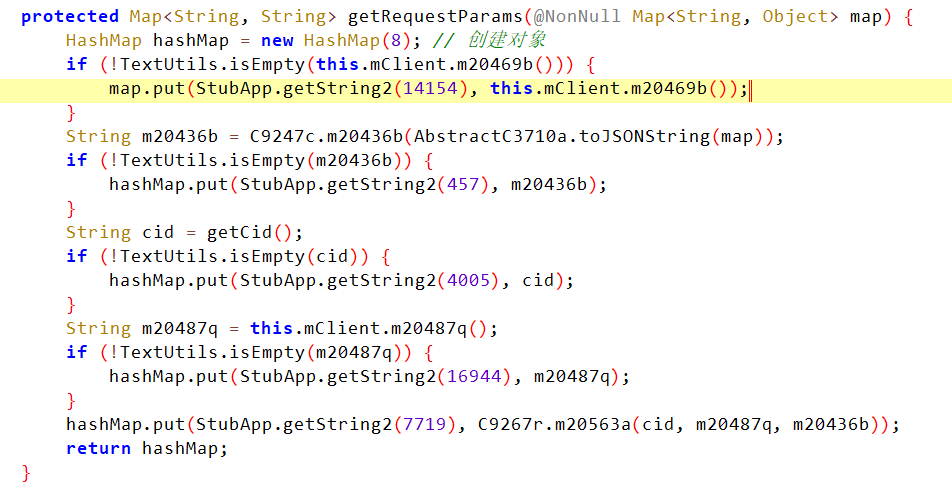Screen dimensions: 952x490
Task: Click the @NonNull annotation
Action: click(577, 16)
